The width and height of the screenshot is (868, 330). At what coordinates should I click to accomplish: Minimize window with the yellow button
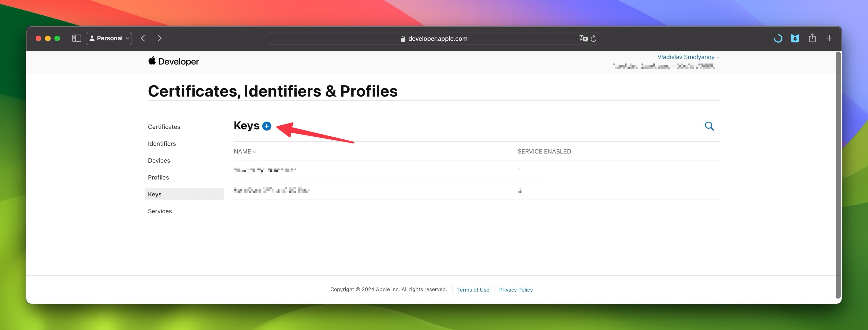click(48, 38)
